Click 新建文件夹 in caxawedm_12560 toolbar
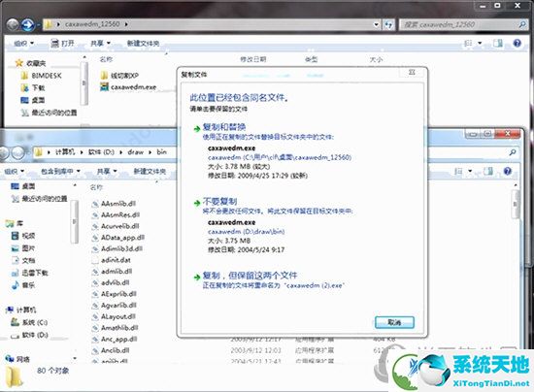Viewport: 534px width, 392px height. [143, 44]
